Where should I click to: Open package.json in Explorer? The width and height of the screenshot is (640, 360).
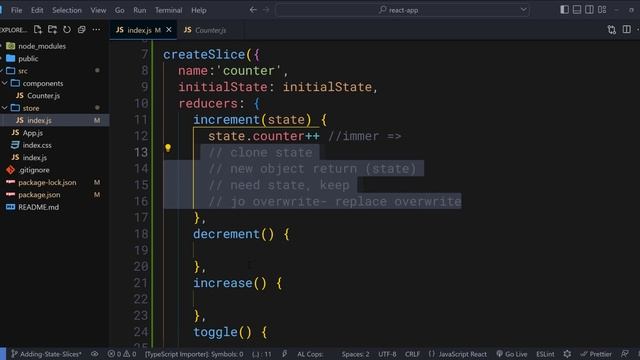pos(39,195)
